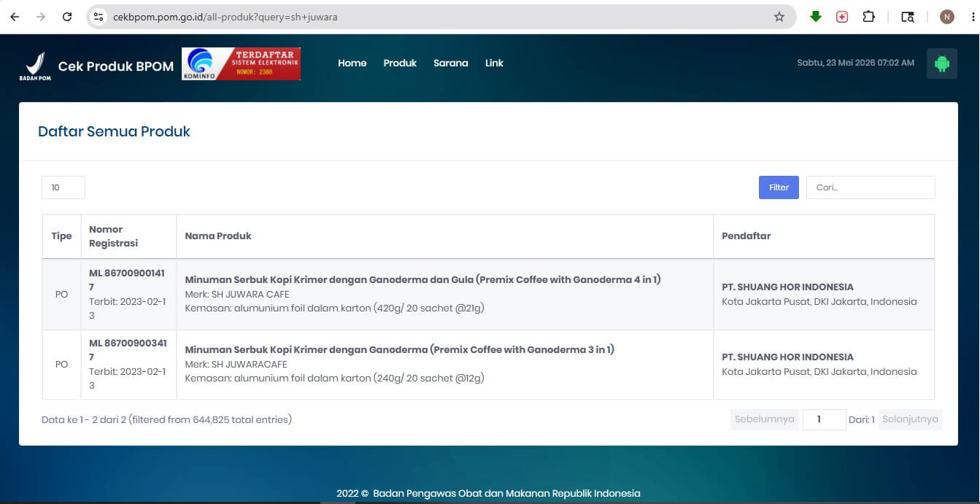Open the Produk menu item
980x504 pixels.
[400, 63]
